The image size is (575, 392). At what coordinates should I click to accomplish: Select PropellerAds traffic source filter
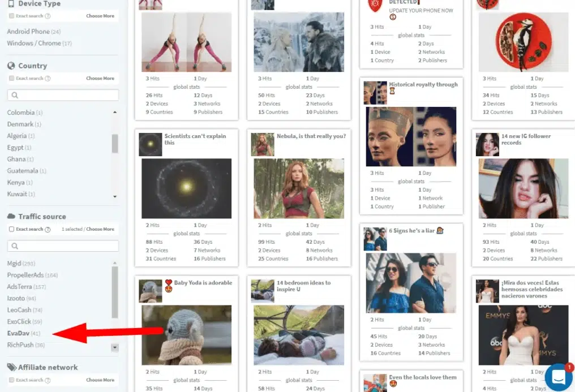click(x=25, y=275)
